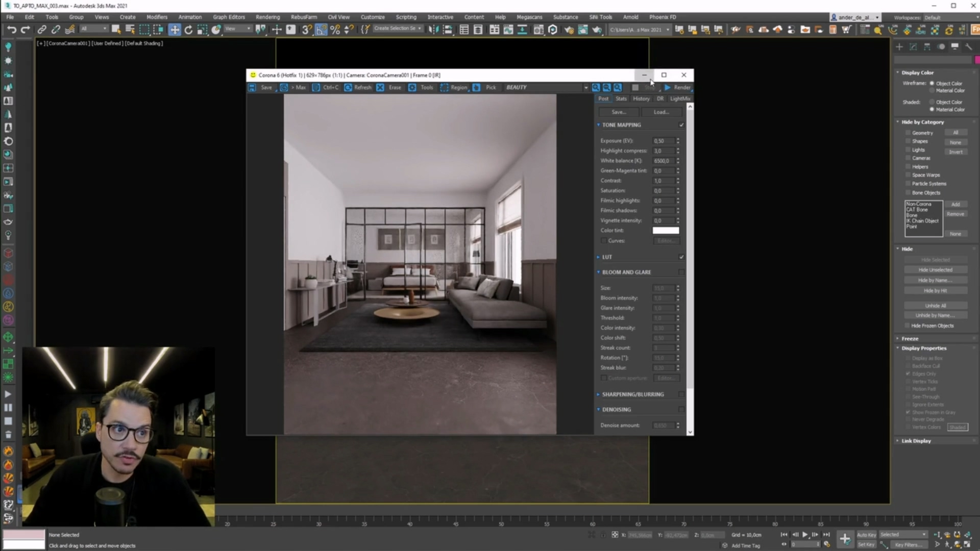Screen dimensions: 980x551
Task: Click Refresh icon in Corona frame buffer
Action: coord(348,88)
